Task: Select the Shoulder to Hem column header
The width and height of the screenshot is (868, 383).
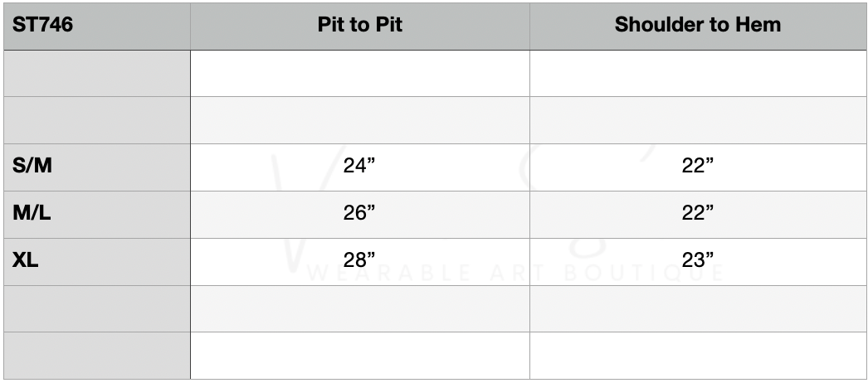Action: point(698,25)
